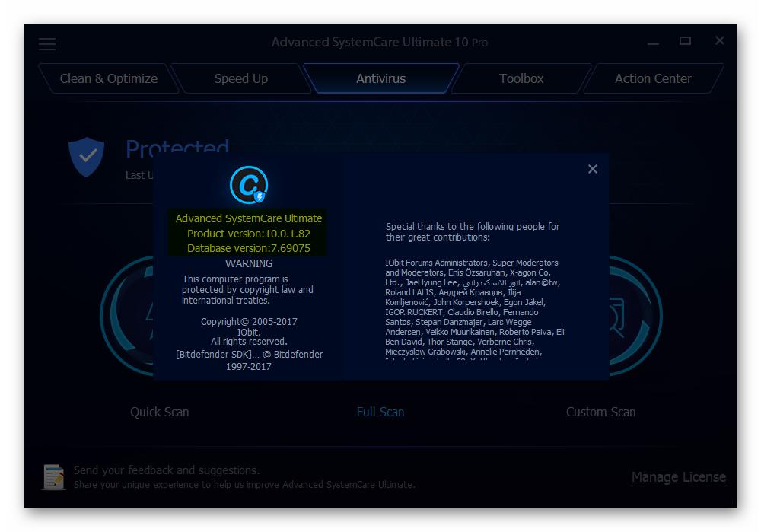The width and height of the screenshot is (761, 532).
Task: Open the hamburger main menu
Action: 47,44
